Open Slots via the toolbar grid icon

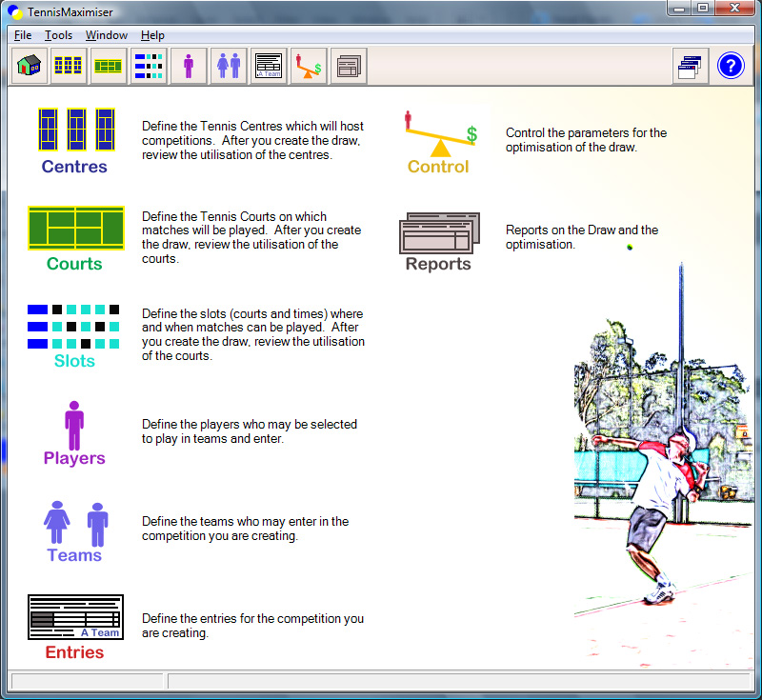pyautogui.click(x=149, y=66)
